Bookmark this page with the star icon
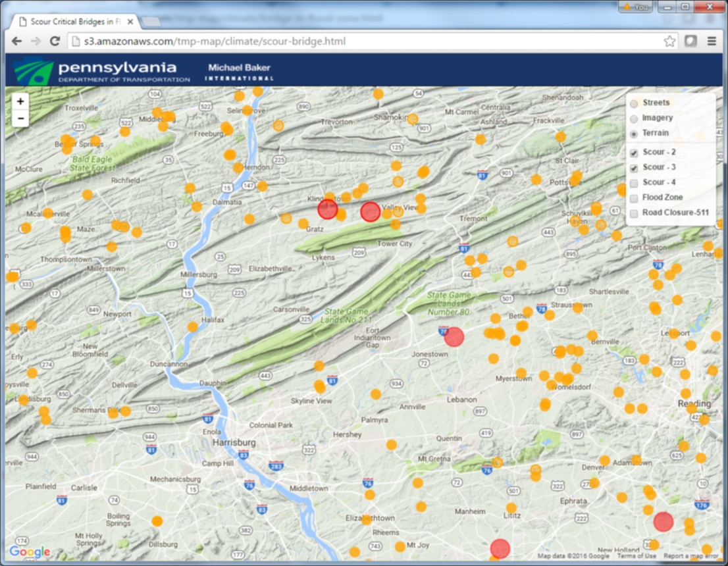 click(669, 41)
